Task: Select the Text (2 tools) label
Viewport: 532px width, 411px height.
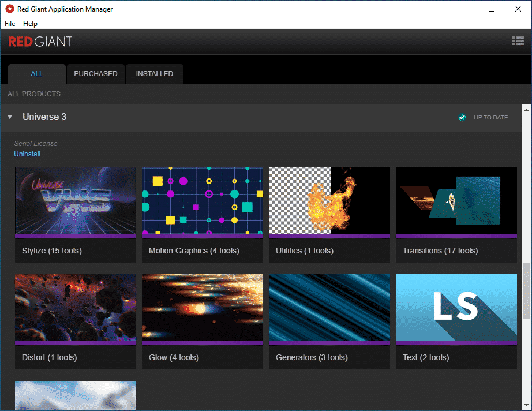Action: pos(426,358)
